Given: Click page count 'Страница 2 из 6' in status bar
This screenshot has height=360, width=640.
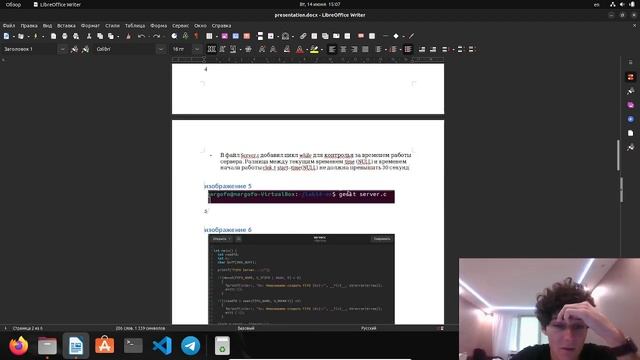Looking at the screenshot, I should pyautogui.click(x=28, y=328).
